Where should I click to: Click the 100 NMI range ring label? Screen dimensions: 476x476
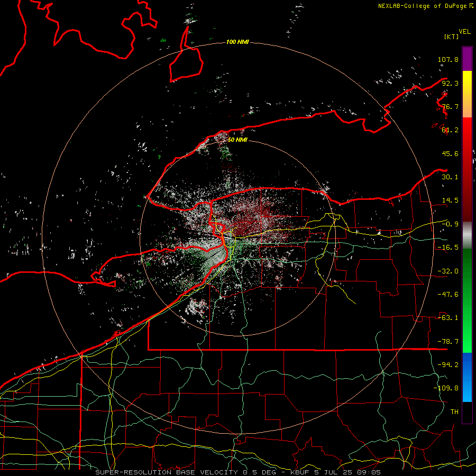[x=237, y=42]
